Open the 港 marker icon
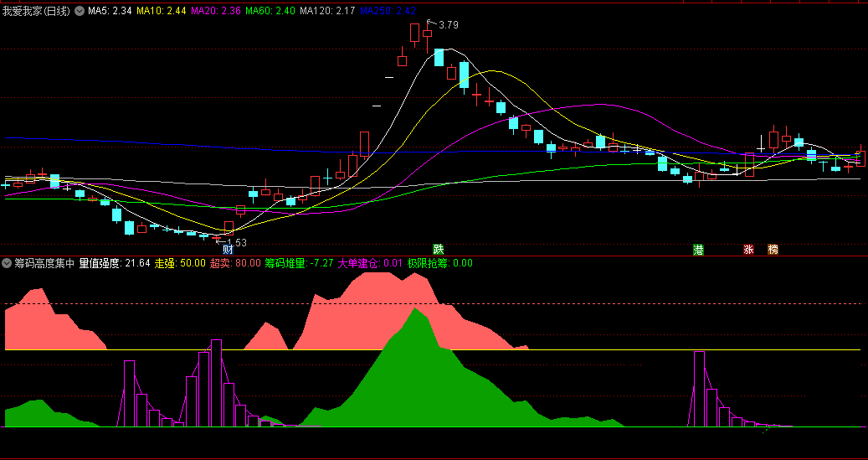 699,250
